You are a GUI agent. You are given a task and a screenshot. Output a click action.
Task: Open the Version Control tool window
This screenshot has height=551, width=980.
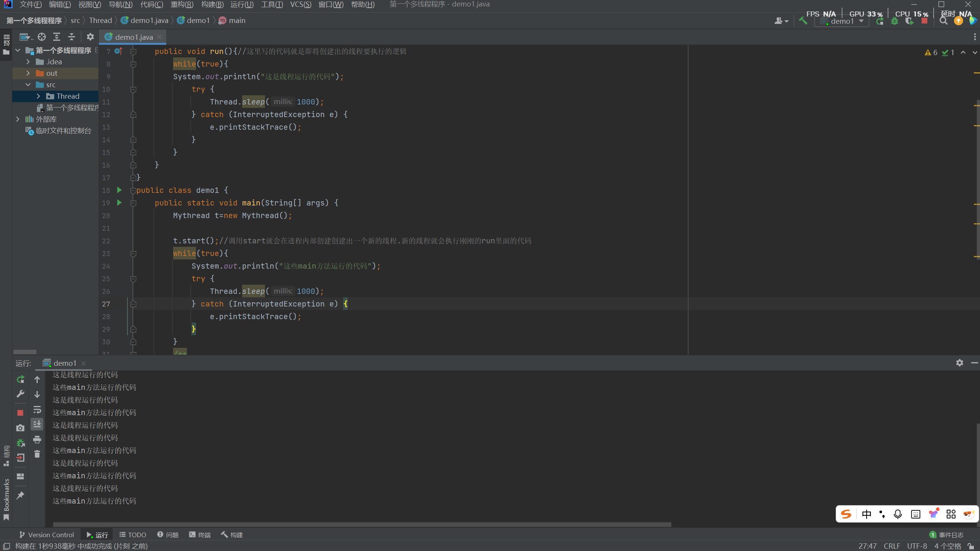pyautogui.click(x=47, y=535)
